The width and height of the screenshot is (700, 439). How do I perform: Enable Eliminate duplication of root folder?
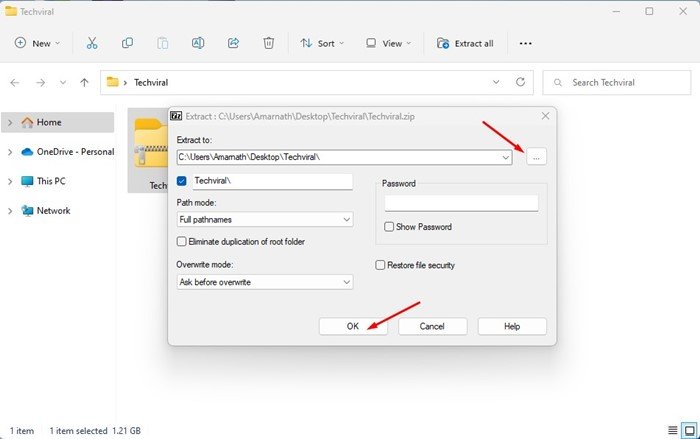click(181, 242)
